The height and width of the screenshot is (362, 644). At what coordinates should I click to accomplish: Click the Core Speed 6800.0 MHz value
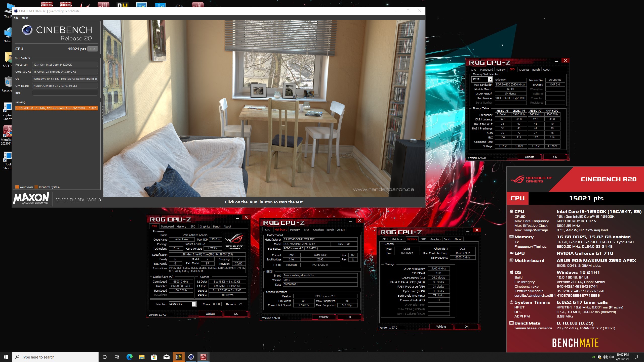pos(181,282)
